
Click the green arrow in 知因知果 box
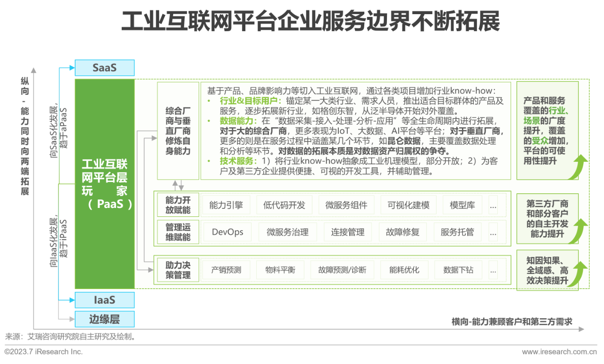(x=578, y=273)
